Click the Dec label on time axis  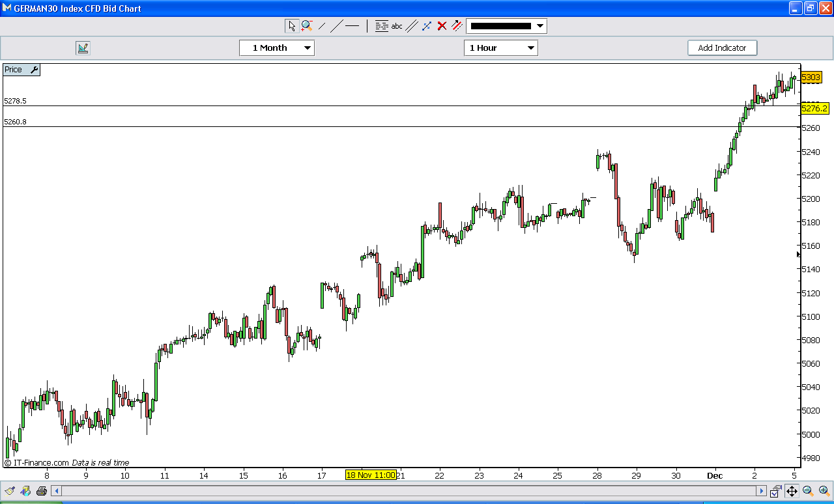(715, 475)
